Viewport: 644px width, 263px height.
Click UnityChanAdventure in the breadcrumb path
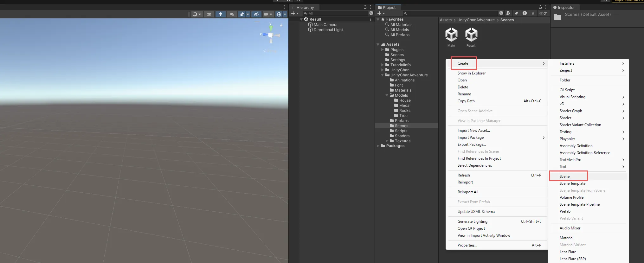(476, 20)
